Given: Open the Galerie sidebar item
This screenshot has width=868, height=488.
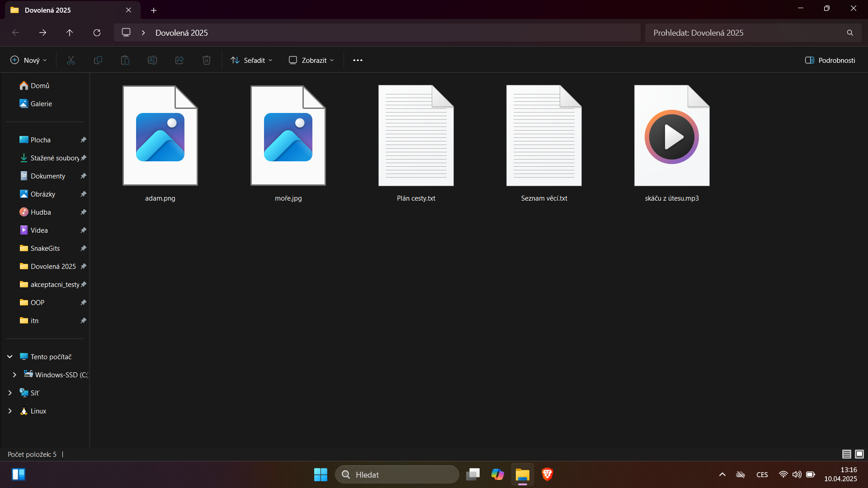Looking at the screenshot, I should pos(41,103).
